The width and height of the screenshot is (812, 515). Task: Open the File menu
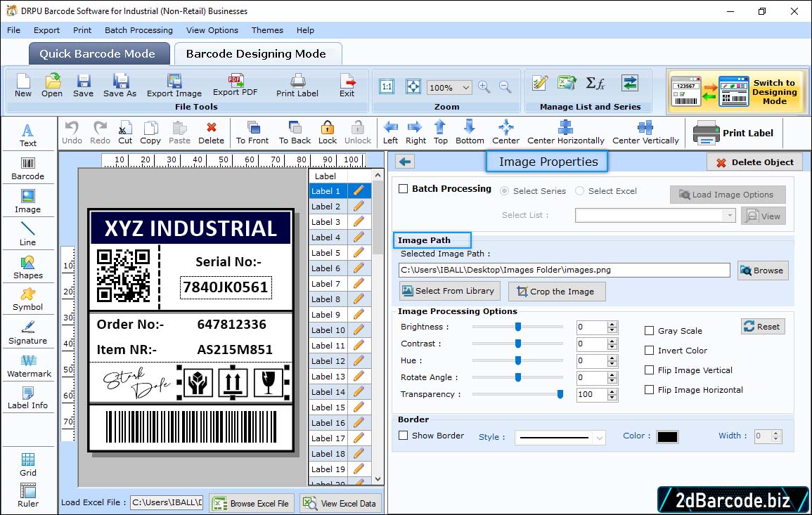(13, 30)
